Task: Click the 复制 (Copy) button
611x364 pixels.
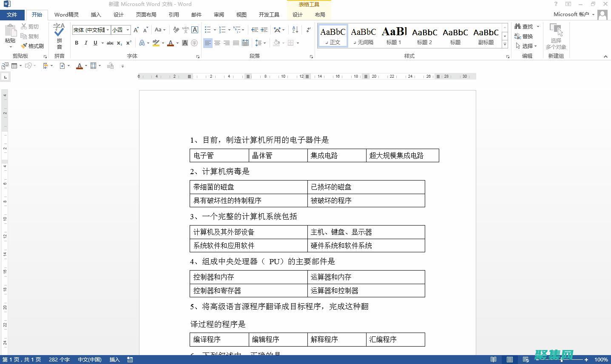Action: tap(30, 36)
